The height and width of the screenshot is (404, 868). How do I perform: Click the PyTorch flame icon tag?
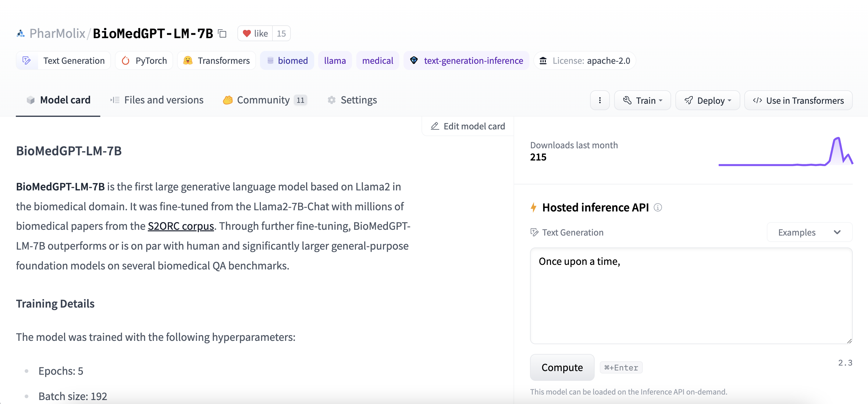point(126,61)
